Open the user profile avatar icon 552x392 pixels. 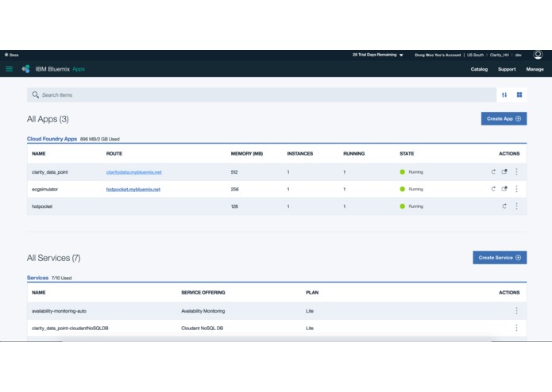pos(538,55)
